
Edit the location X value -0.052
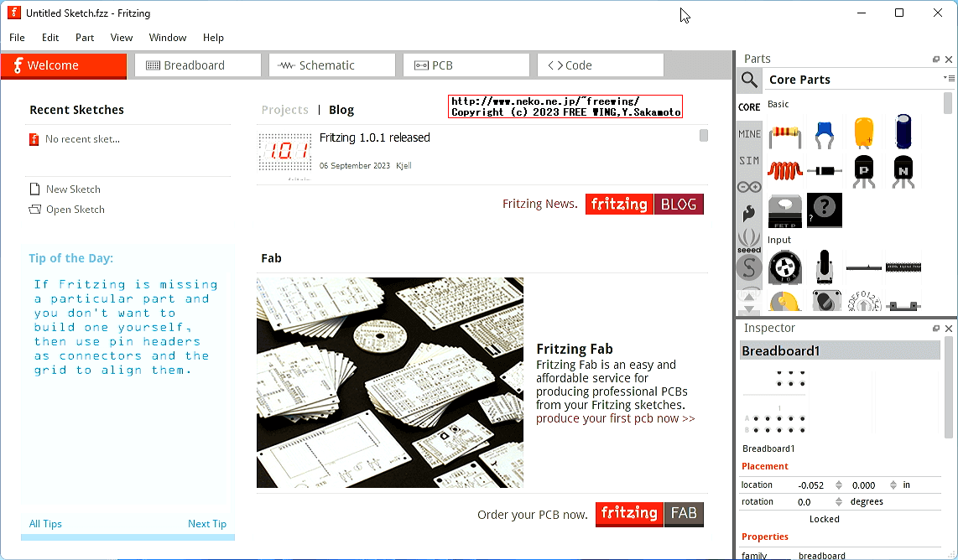click(x=812, y=485)
